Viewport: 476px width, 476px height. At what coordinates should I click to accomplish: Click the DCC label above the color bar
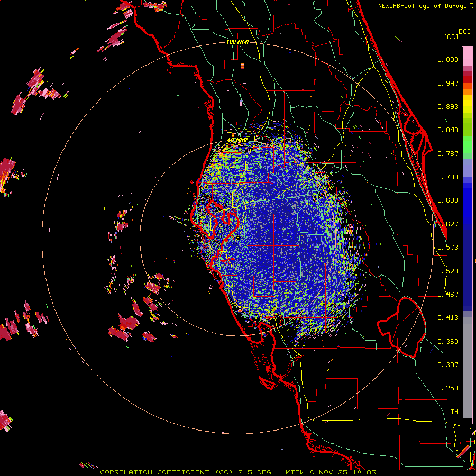point(464,32)
